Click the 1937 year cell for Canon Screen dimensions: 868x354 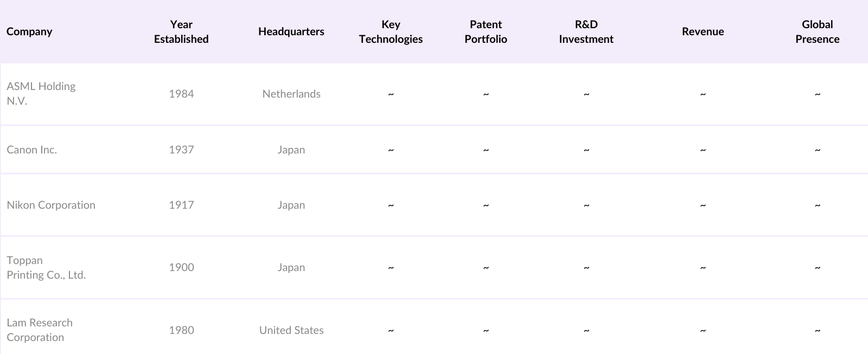click(x=181, y=150)
